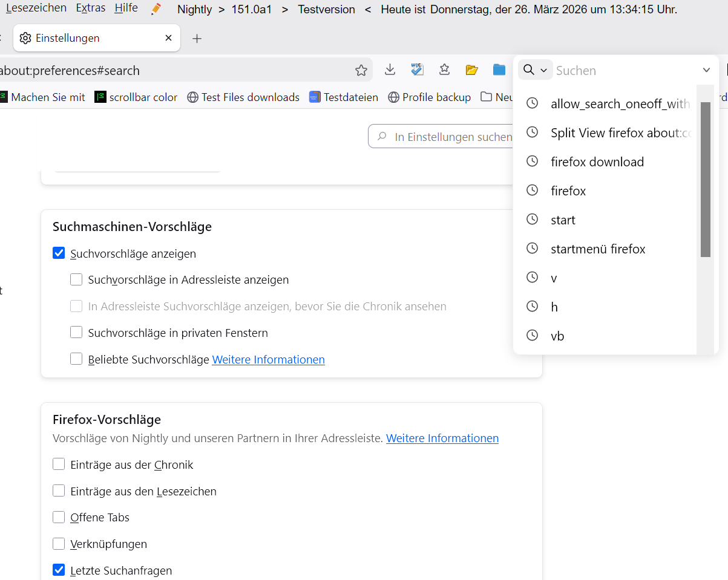Image resolution: width=728 pixels, height=580 pixels.
Task: Click the pencil icon in the menu bar
Action: (x=156, y=9)
